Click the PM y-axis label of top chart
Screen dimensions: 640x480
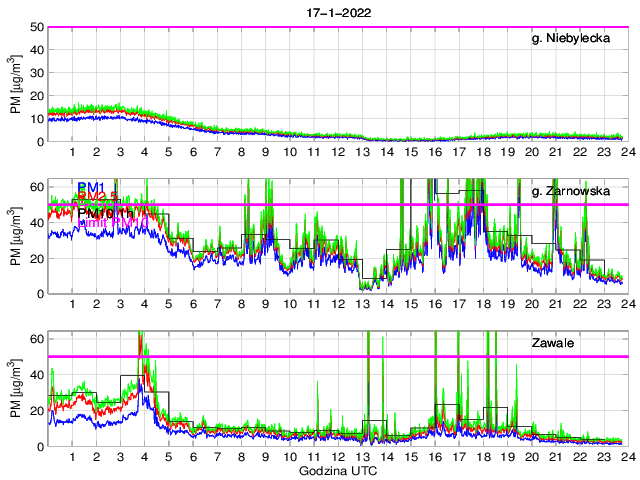[x=15, y=85]
